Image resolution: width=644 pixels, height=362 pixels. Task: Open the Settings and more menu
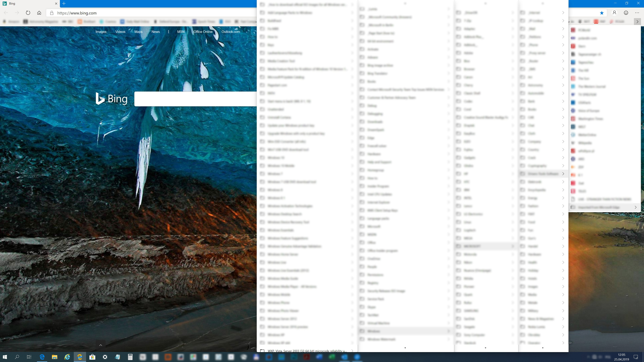tap(637, 13)
